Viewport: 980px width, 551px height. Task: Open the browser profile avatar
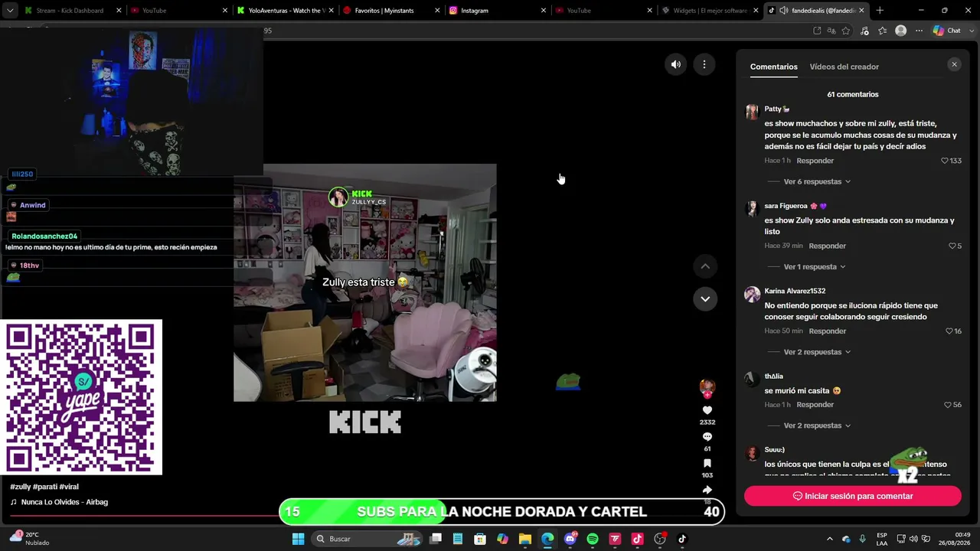coord(901,31)
